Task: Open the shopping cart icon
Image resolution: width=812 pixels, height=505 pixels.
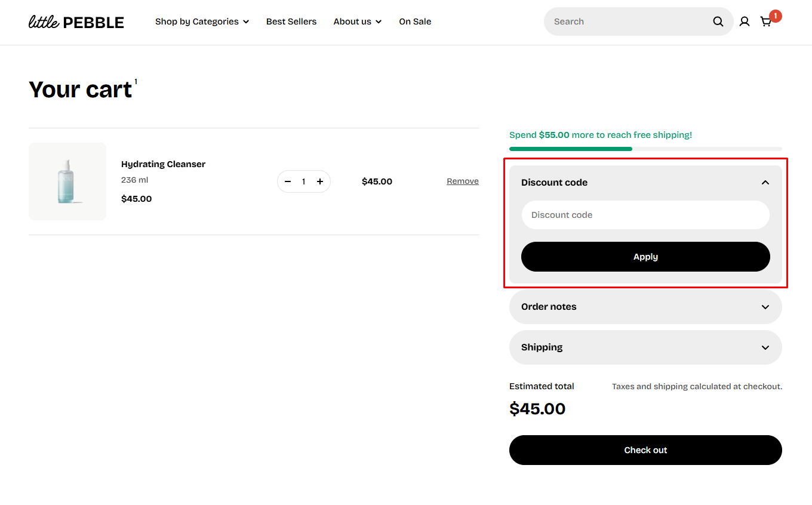Action: click(765, 21)
